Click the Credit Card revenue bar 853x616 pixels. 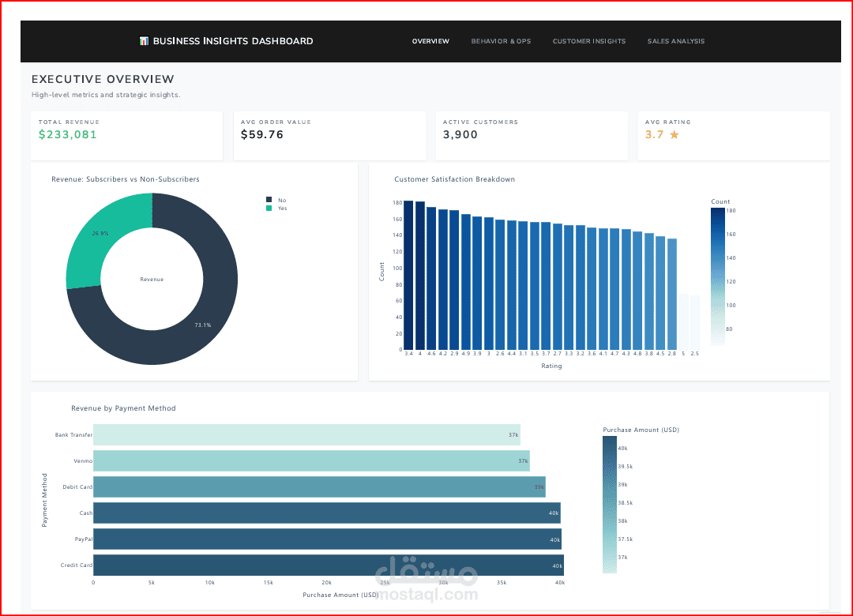coord(329,565)
